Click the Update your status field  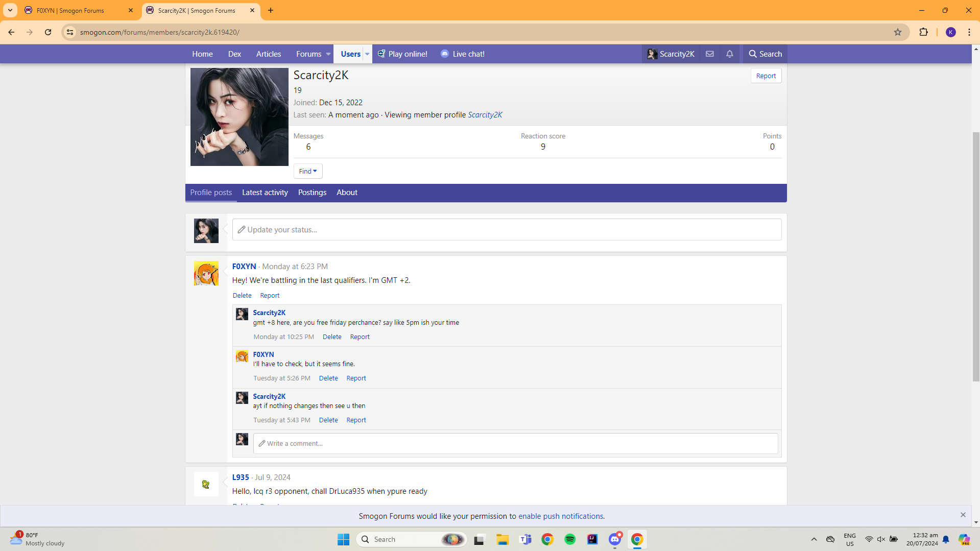pyautogui.click(x=507, y=229)
